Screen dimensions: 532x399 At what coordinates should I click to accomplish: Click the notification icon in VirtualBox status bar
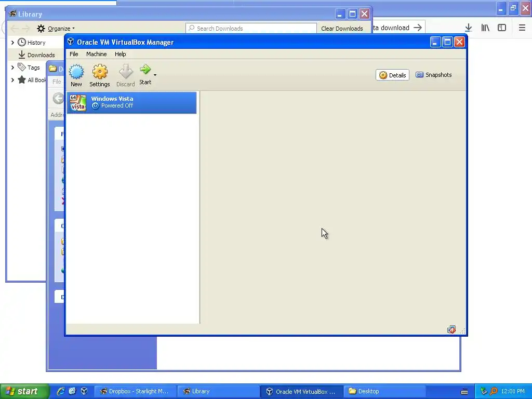(451, 329)
